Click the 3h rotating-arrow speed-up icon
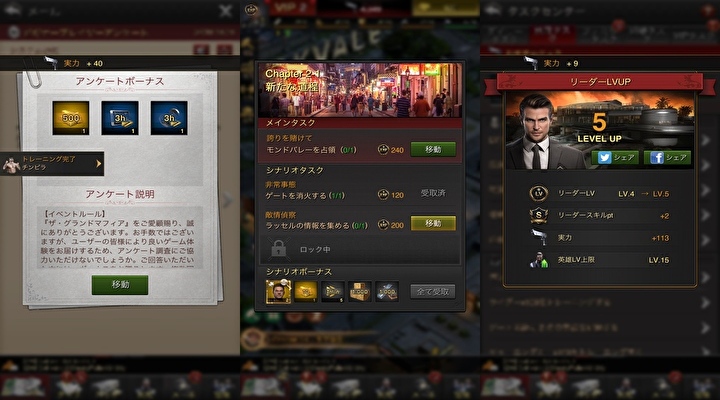720x400 pixels. tap(169, 118)
